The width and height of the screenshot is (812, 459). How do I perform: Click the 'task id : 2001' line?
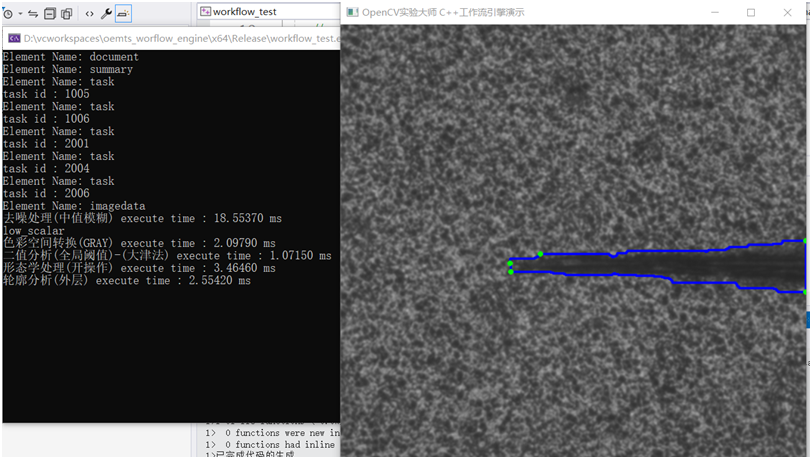(46, 144)
